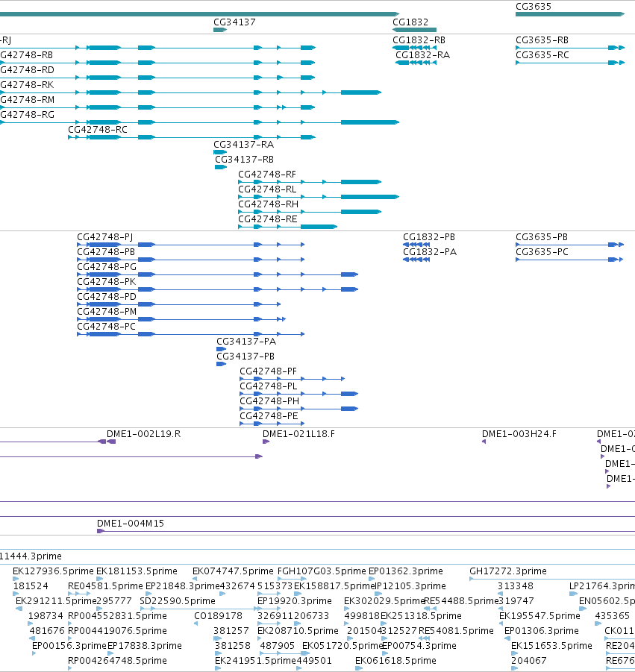Select protein CG42748-PB

[x=106, y=252]
